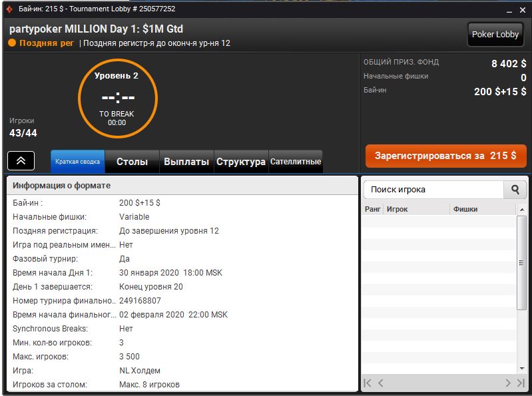Viewport: 532px width, 396px height.
Task: Click the NL Холдем game value
Action: tap(139, 371)
